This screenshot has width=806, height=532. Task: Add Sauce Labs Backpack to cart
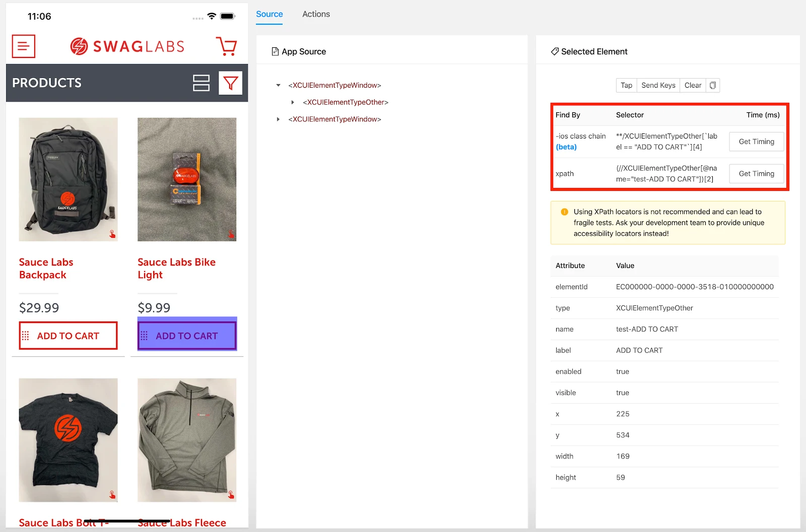click(68, 336)
